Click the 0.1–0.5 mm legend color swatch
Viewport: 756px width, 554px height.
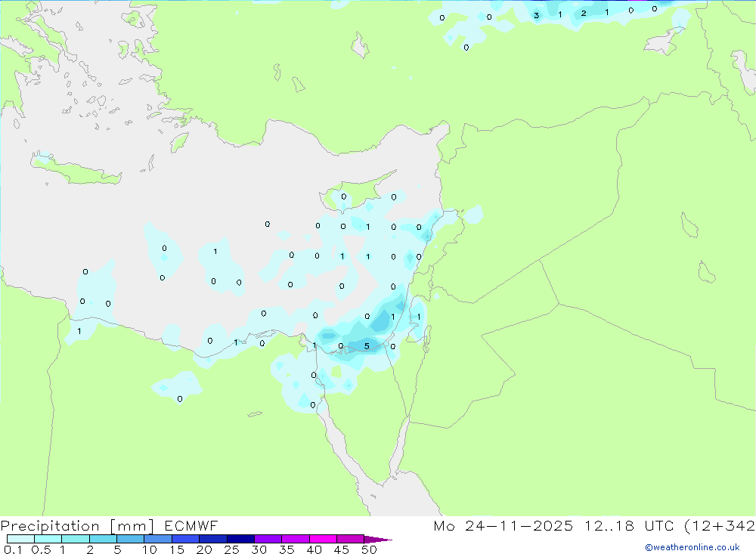tap(20, 539)
